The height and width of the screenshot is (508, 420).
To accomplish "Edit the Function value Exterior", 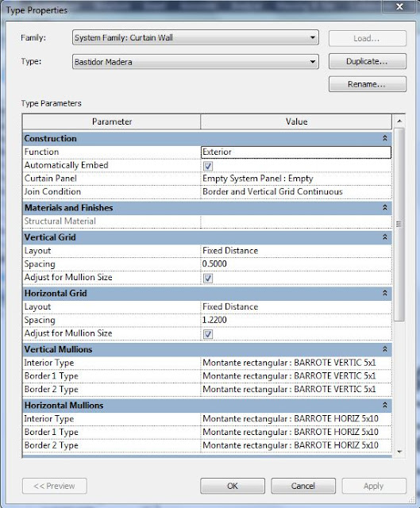I will tap(296, 152).
